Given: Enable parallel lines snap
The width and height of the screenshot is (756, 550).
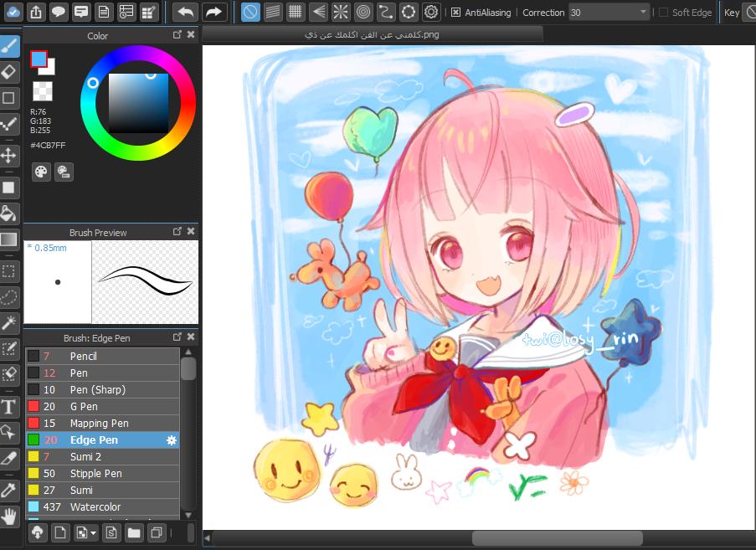Looking at the screenshot, I should 273,12.
